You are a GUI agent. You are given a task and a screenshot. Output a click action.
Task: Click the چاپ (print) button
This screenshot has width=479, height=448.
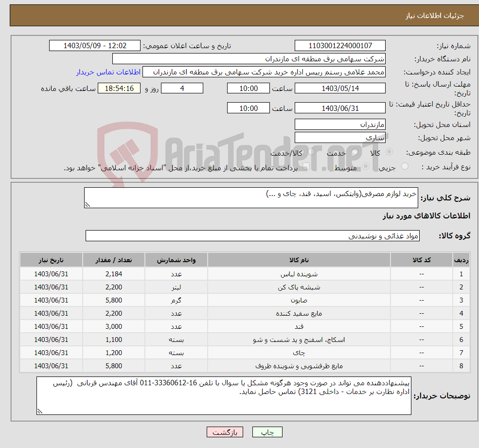(267, 432)
